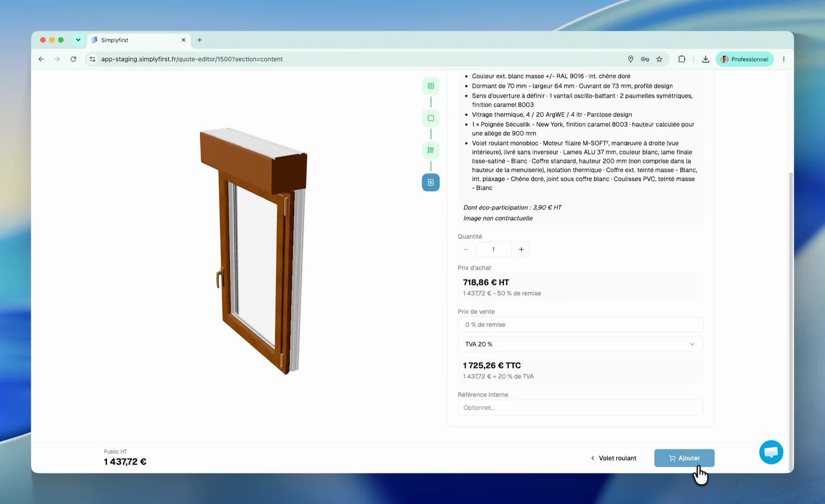The image size is (825, 504).
Task: Go back to Volet roulant step
Action: pyautogui.click(x=614, y=458)
